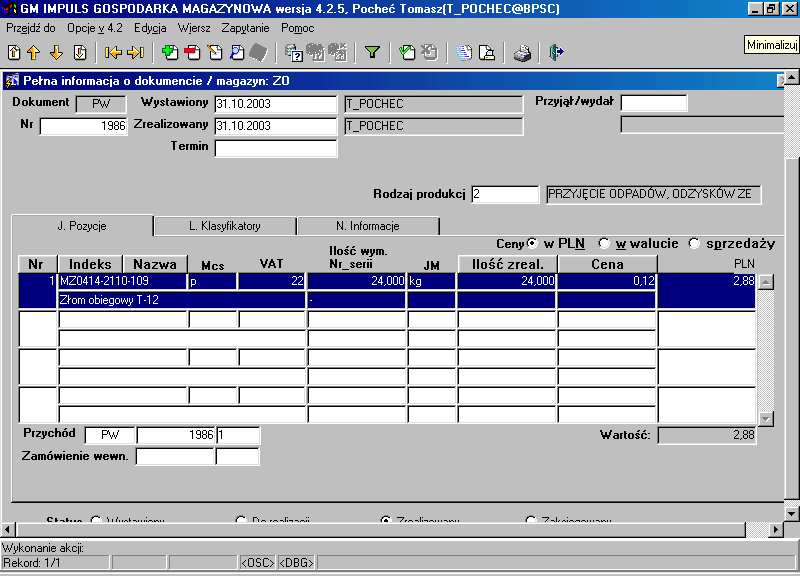800x576 pixels.
Task: Click the 'Cena' column header button
Action: 607,264
